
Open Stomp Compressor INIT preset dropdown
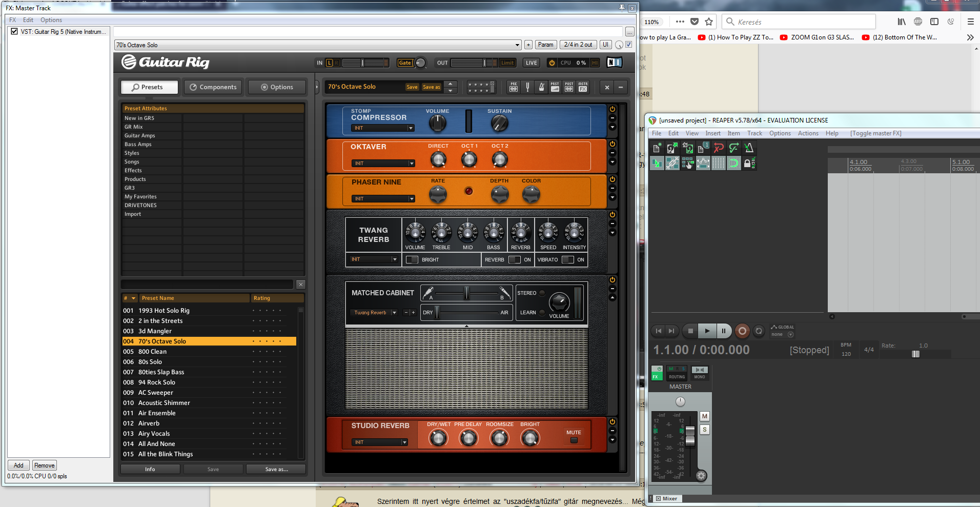pyautogui.click(x=383, y=128)
